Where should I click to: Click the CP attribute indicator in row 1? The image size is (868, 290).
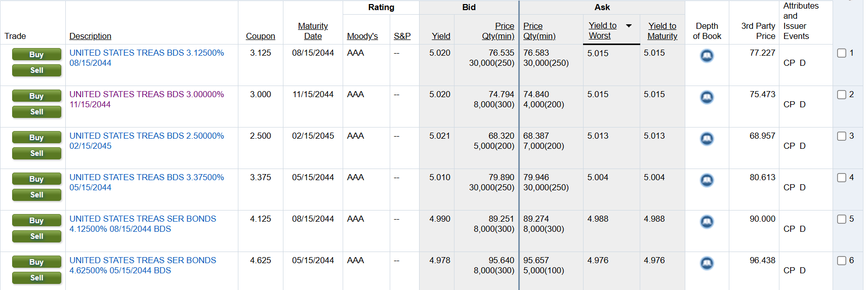[x=789, y=63]
